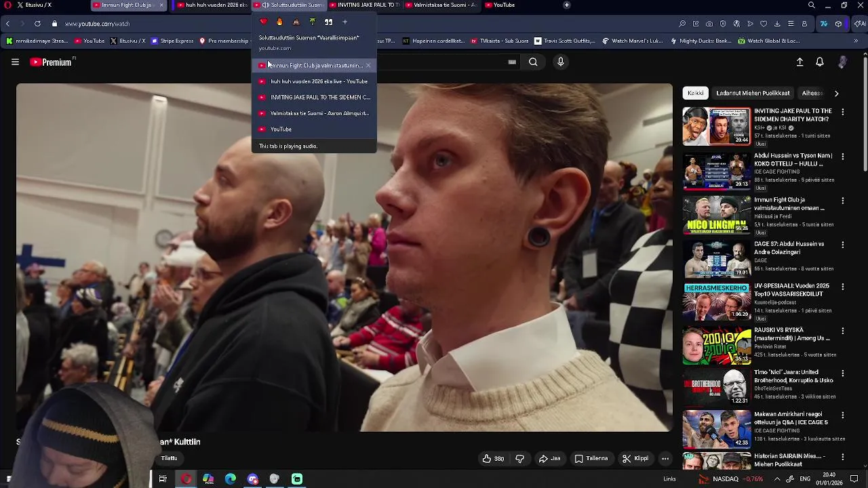868x488 pixels.
Task: Open options for Timo "Nici" Jaara video
Action: point(843,373)
